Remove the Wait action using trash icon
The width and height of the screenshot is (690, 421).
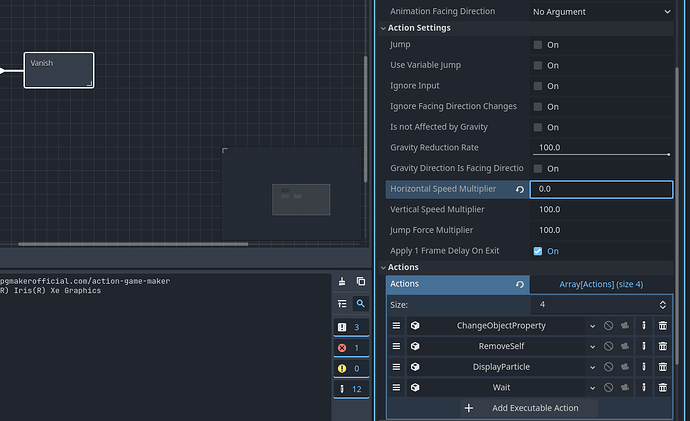pos(662,387)
